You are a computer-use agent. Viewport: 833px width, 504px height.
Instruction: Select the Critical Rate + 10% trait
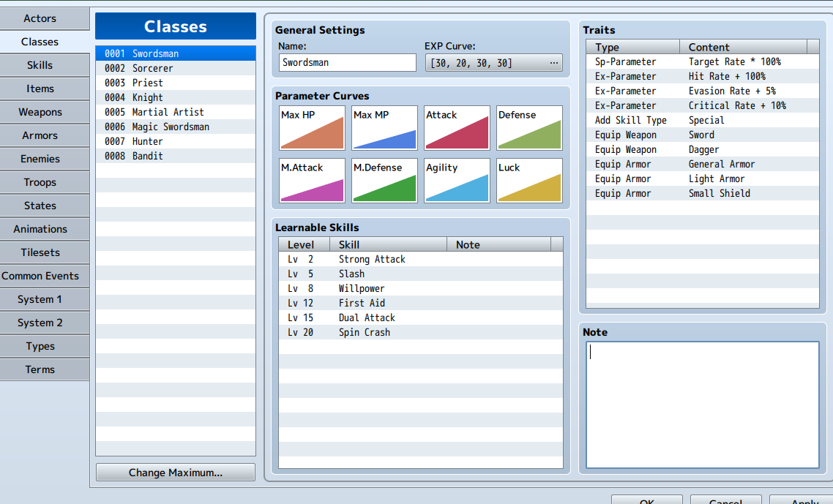tap(702, 105)
